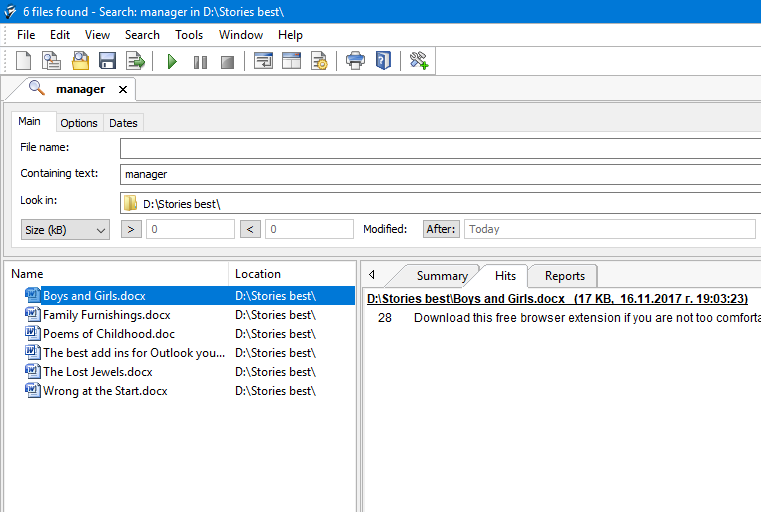Select Wrong at the Start.docx in results

point(105,391)
